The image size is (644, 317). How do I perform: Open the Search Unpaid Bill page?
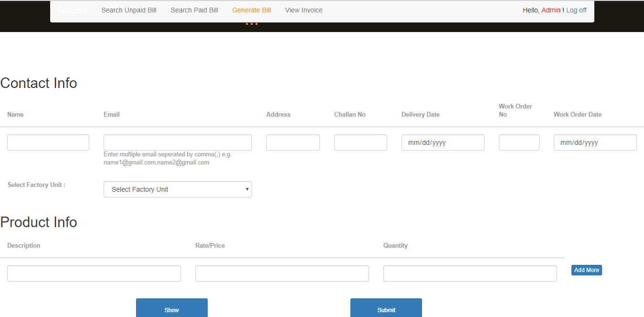129,10
